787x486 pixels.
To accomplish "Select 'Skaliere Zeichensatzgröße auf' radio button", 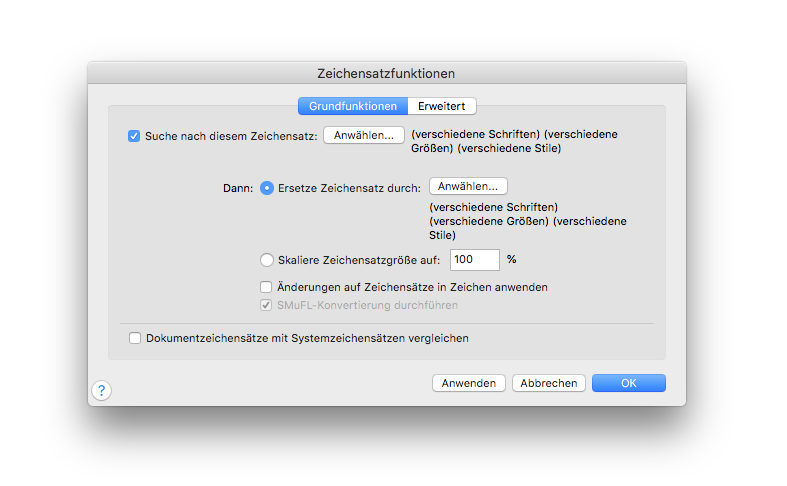I will pyautogui.click(x=267, y=260).
